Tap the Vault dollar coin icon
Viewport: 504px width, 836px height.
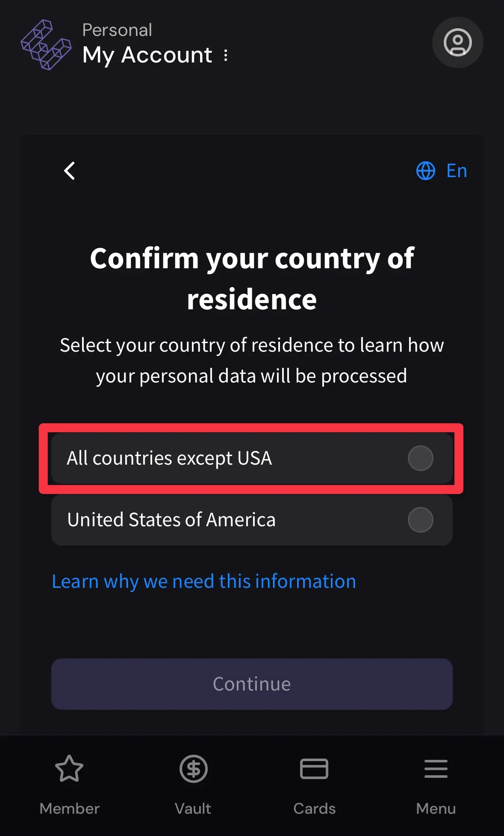pos(193,769)
